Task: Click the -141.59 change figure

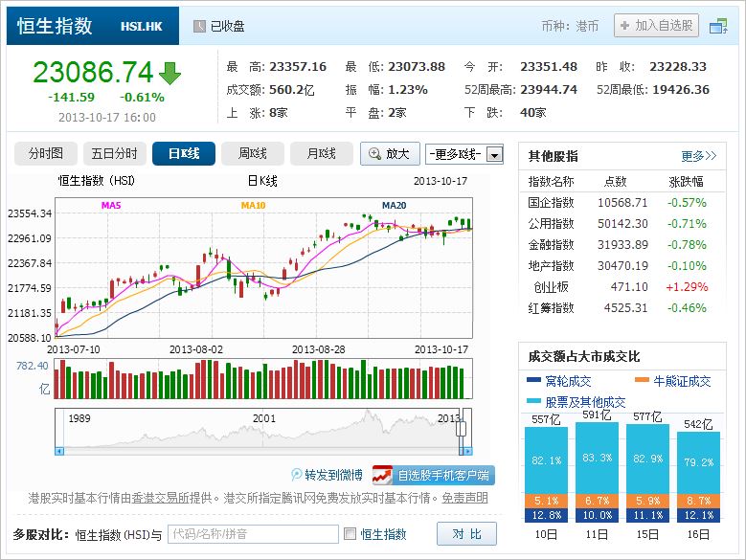Action: click(72, 97)
